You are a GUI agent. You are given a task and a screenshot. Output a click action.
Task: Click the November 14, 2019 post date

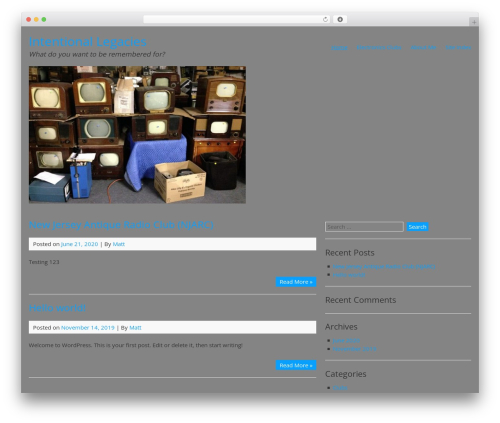pos(88,328)
